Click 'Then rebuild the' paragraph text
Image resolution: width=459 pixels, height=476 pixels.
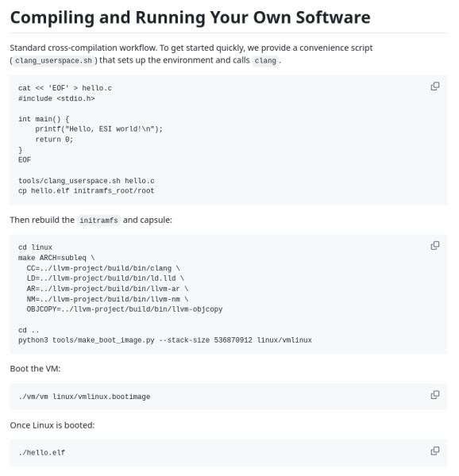[42, 220]
